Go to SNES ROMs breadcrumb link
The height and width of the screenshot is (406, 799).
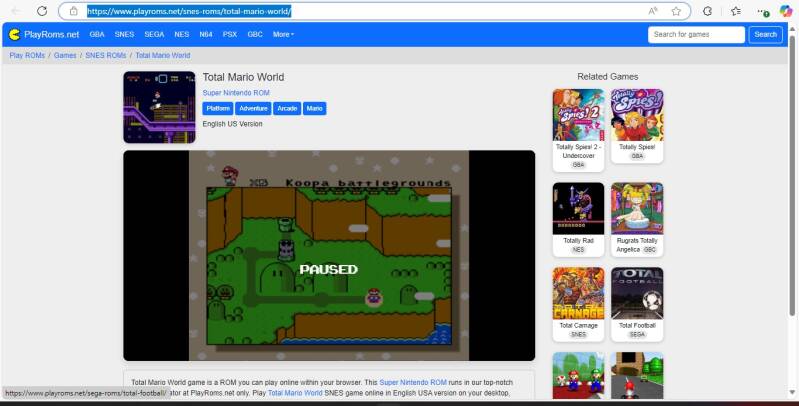pos(105,55)
